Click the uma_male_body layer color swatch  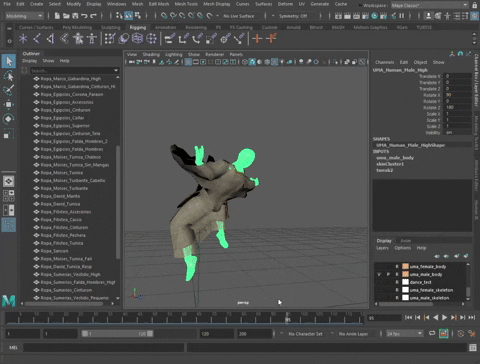pos(405,274)
